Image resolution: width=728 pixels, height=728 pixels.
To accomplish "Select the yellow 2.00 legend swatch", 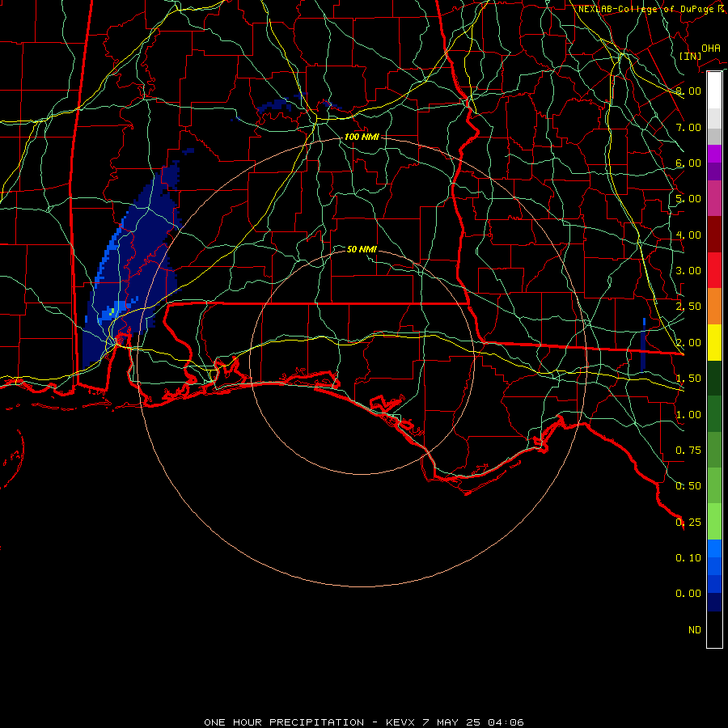I will pos(714,343).
